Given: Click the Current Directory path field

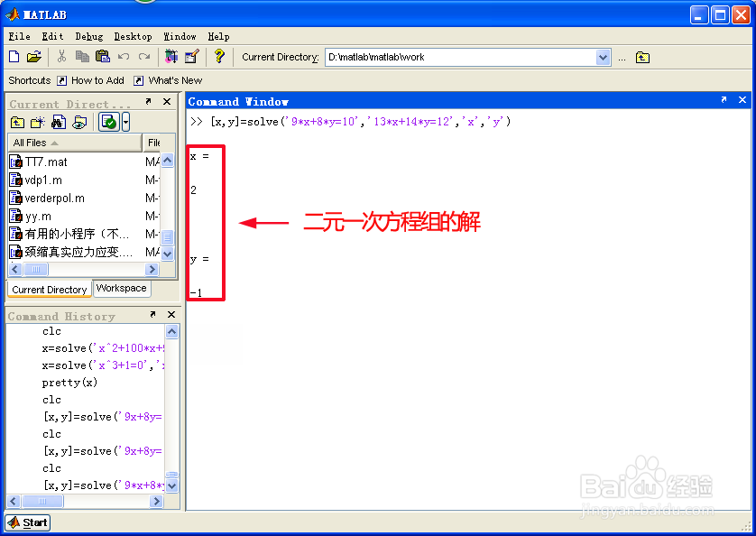Looking at the screenshot, I should click(461, 58).
